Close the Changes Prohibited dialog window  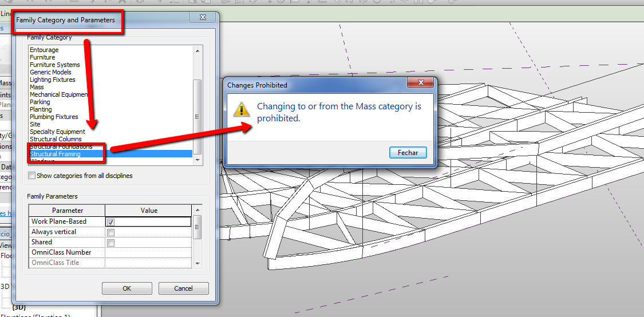coord(421,84)
